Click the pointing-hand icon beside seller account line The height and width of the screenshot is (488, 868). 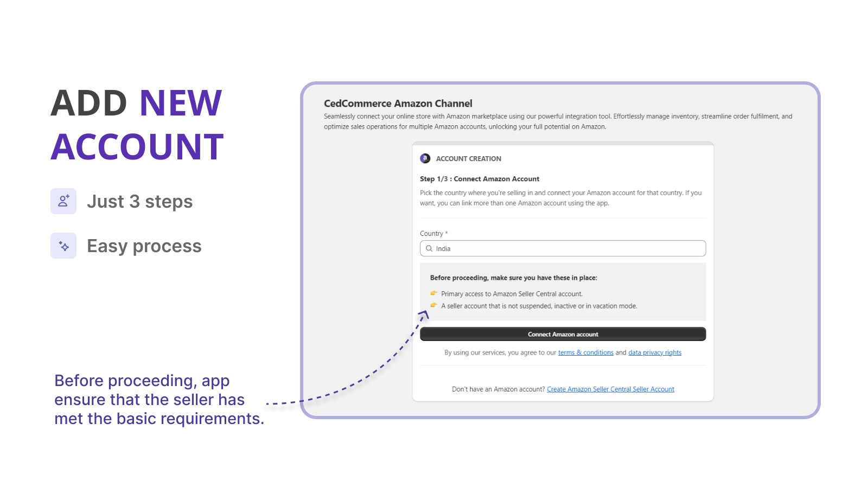coord(433,305)
